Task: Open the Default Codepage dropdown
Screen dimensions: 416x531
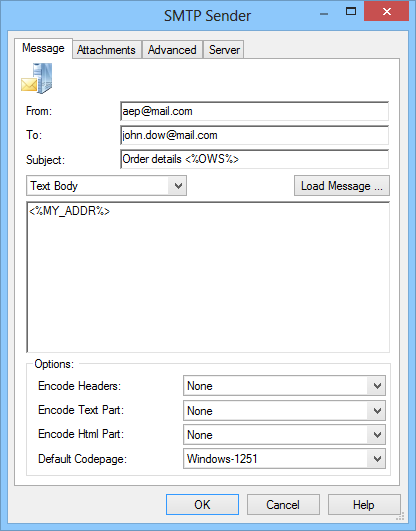Action: [284, 459]
